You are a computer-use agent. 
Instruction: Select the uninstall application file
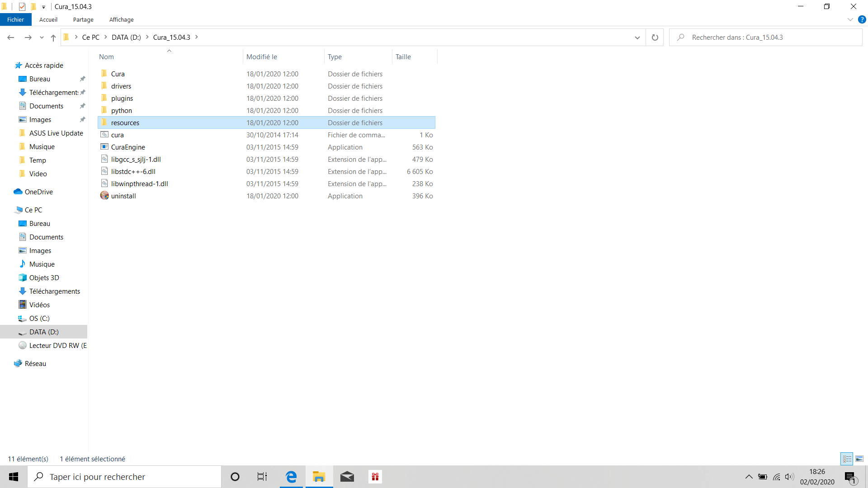(x=123, y=196)
